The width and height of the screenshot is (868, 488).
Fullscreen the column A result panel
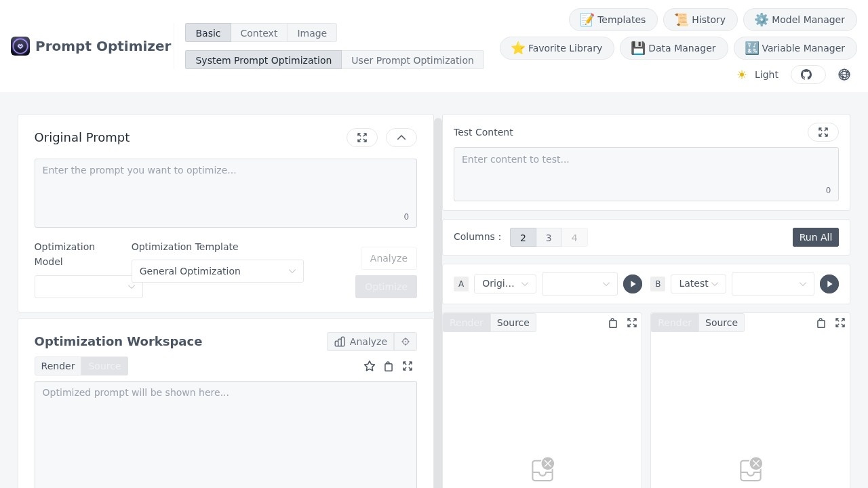[632, 323]
